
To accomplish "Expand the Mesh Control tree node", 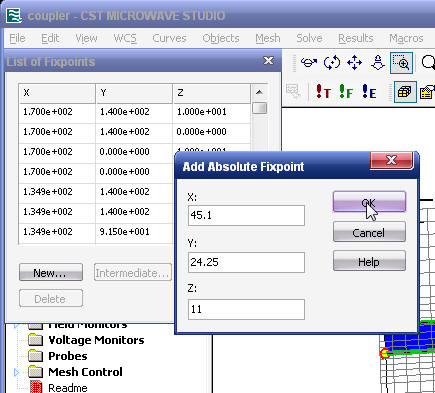I will click(16, 372).
